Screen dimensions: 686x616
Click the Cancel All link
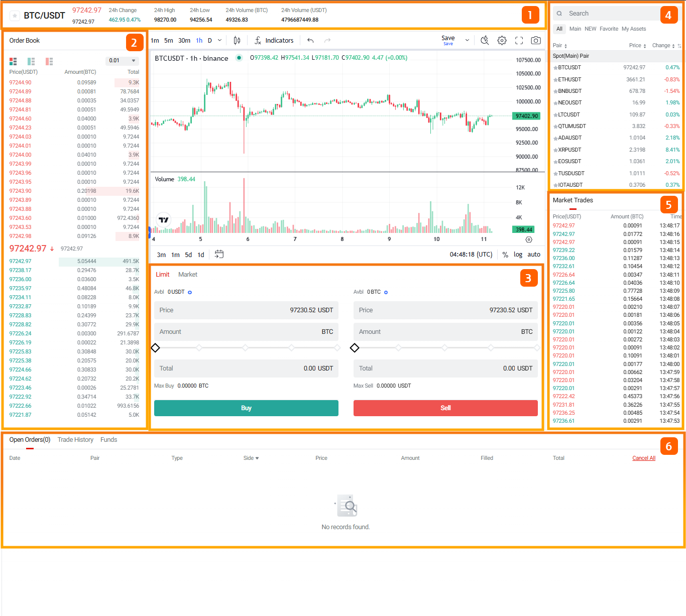[644, 458]
